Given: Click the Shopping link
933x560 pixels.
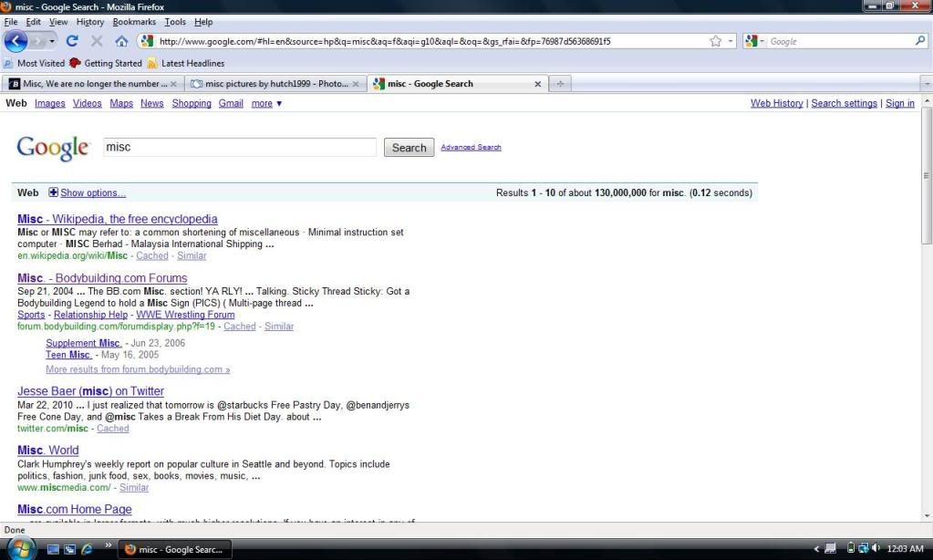Looking at the screenshot, I should click(x=192, y=103).
